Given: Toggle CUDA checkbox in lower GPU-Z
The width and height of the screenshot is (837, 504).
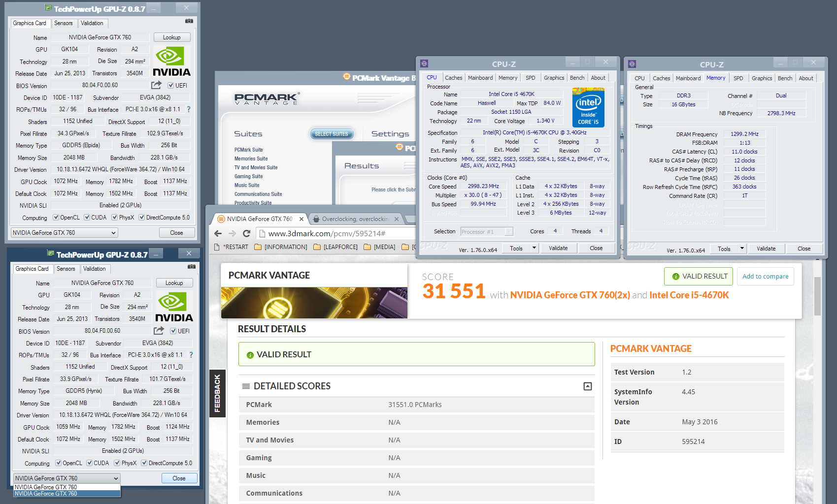Looking at the screenshot, I should pyautogui.click(x=89, y=463).
